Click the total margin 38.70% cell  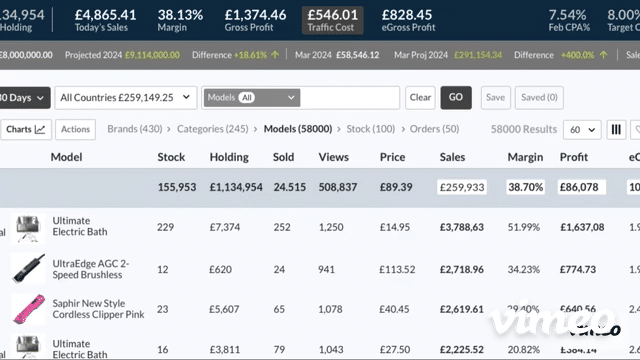tap(525, 187)
